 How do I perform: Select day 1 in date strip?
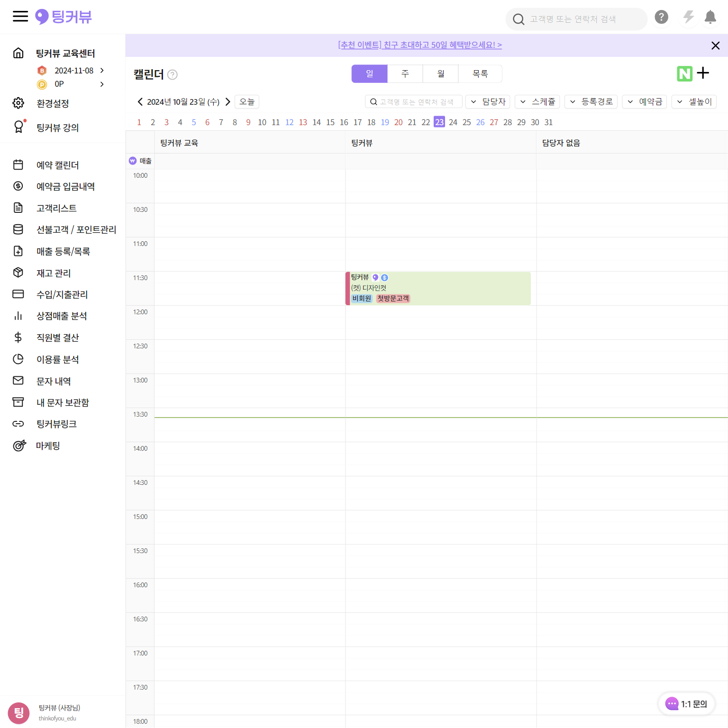[x=139, y=122]
